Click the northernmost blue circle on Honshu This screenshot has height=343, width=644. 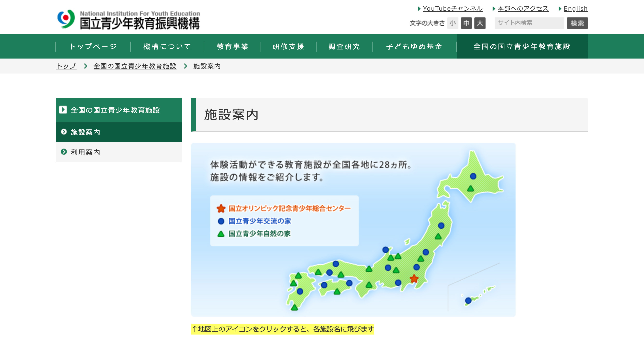(441, 225)
